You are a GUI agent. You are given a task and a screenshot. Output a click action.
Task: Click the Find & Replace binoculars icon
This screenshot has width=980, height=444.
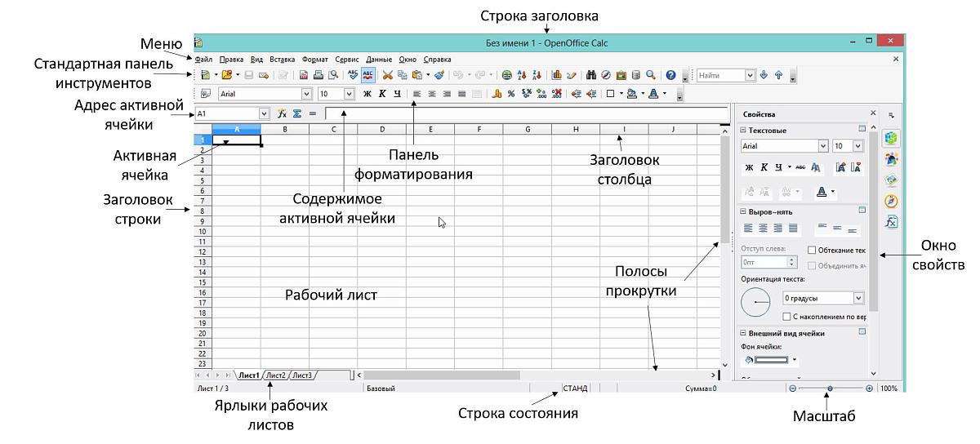[x=591, y=75]
